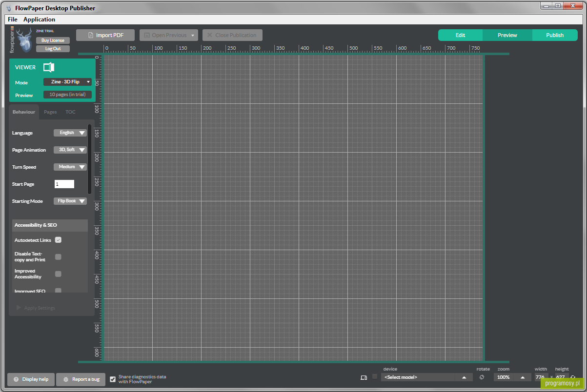Click the Report a bug button
The width and height of the screenshot is (587, 392).
click(x=81, y=379)
